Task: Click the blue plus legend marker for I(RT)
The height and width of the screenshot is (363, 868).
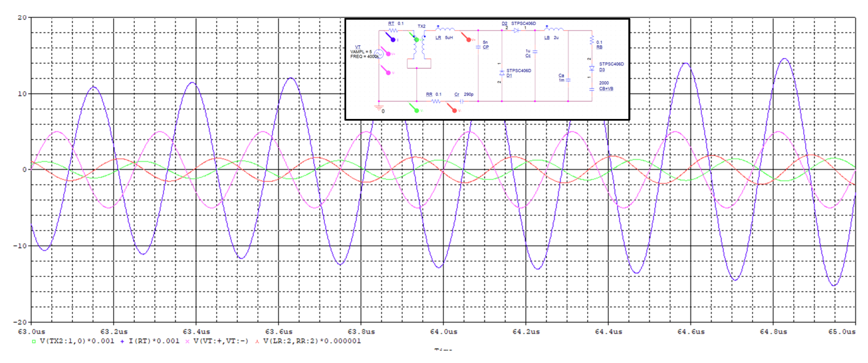Action: pyautogui.click(x=122, y=341)
